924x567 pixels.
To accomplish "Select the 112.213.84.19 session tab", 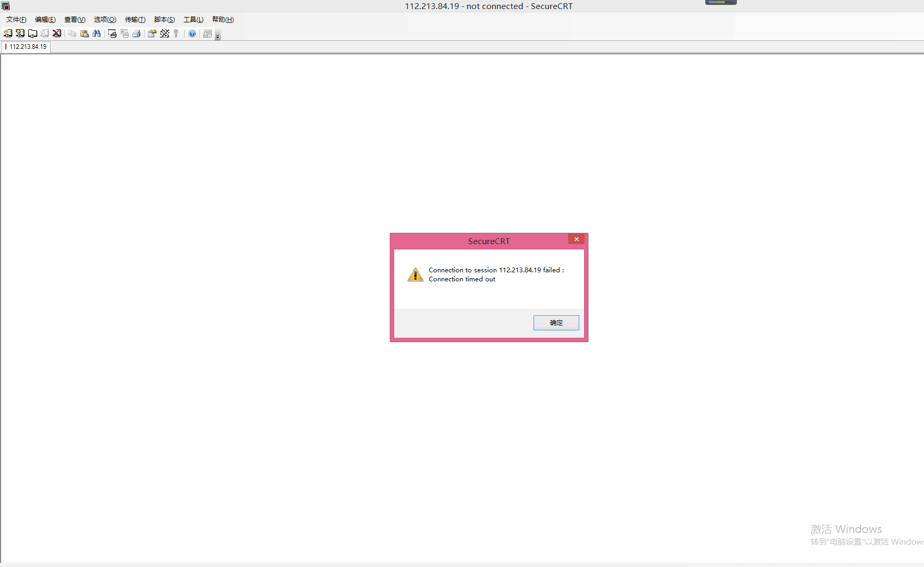I will pos(26,47).
